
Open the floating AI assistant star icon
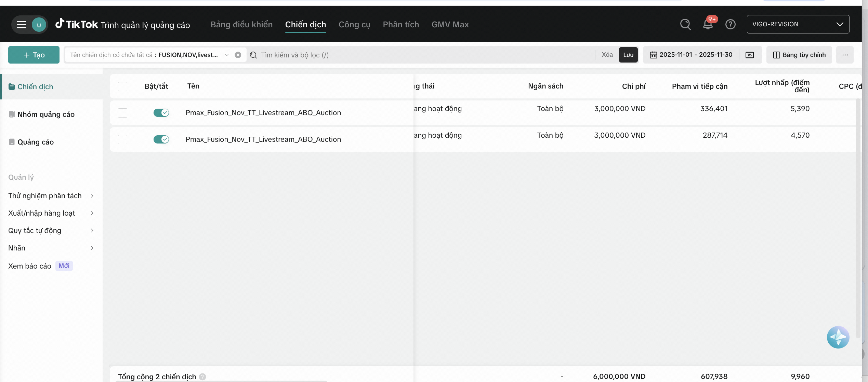click(x=838, y=337)
